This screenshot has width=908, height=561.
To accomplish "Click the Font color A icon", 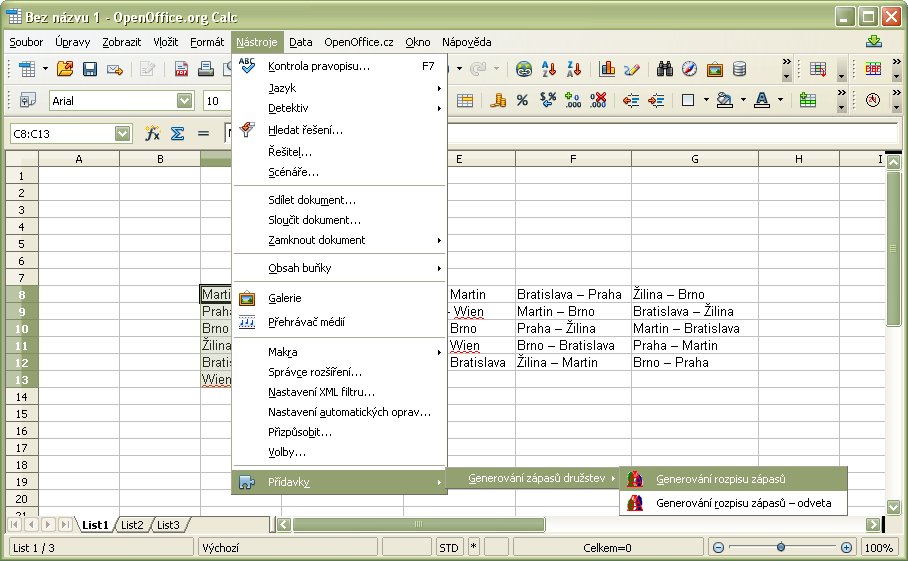I will (762, 101).
